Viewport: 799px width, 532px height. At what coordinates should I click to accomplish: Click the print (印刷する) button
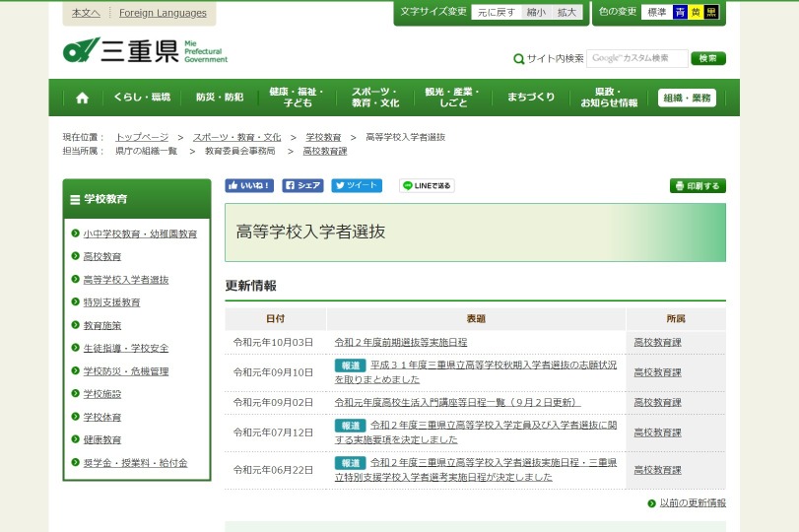pyautogui.click(x=698, y=185)
